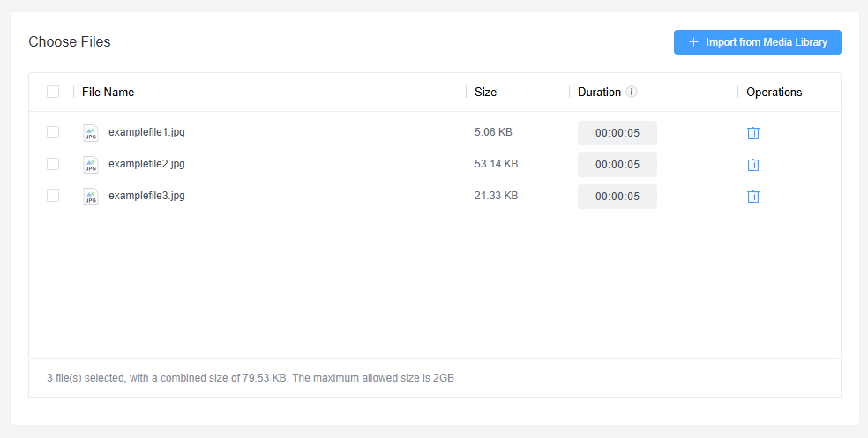Click the JPG file icon for examplefile1.jpg

click(x=90, y=133)
